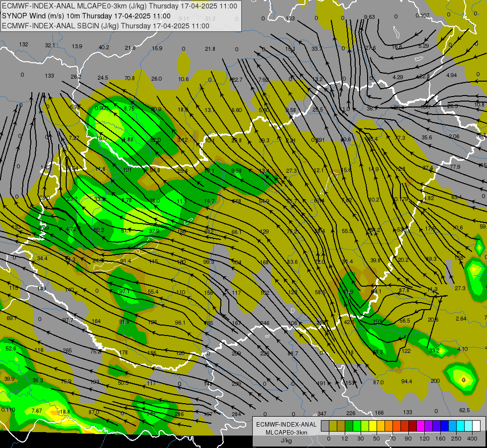Click the ECMWF-INDEX-ANAL legend title
Viewport: 487px width, 448px height.
pyautogui.click(x=287, y=425)
